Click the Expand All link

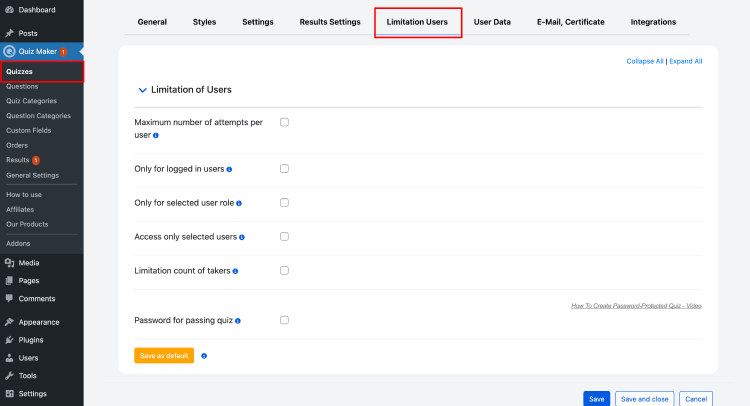click(x=685, y=61)
